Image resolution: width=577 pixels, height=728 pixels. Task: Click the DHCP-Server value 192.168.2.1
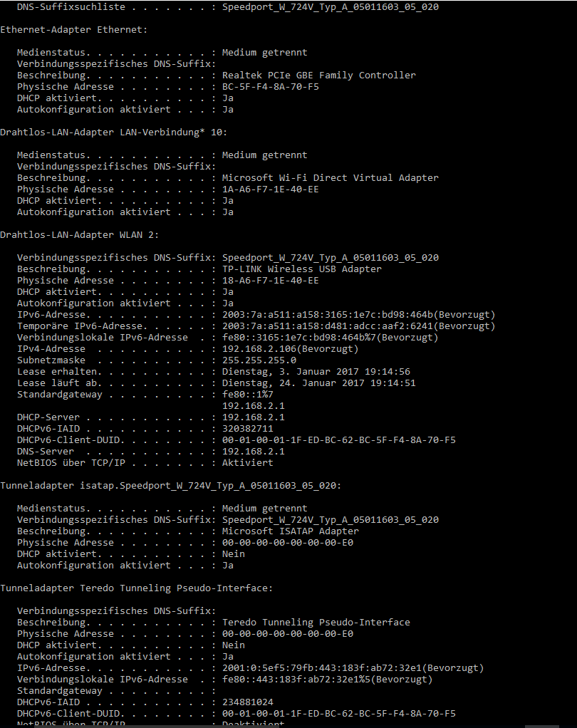pos(254,417)
